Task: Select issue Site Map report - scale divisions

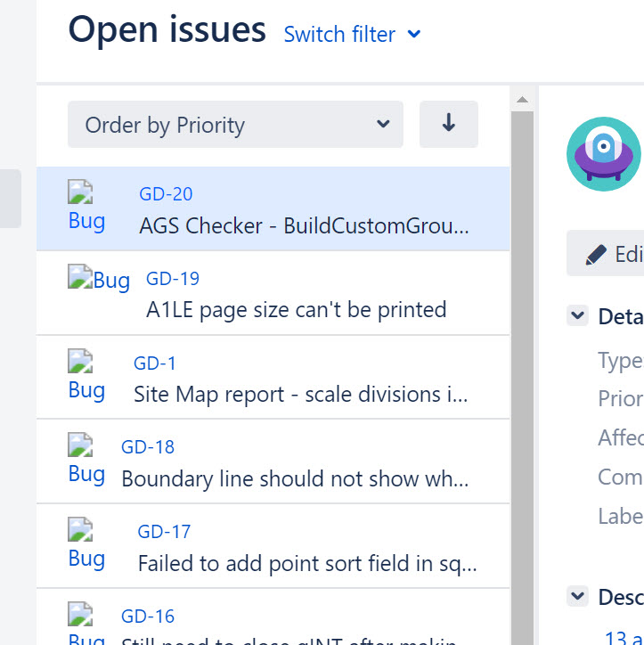Action: (x=300, y=395)
